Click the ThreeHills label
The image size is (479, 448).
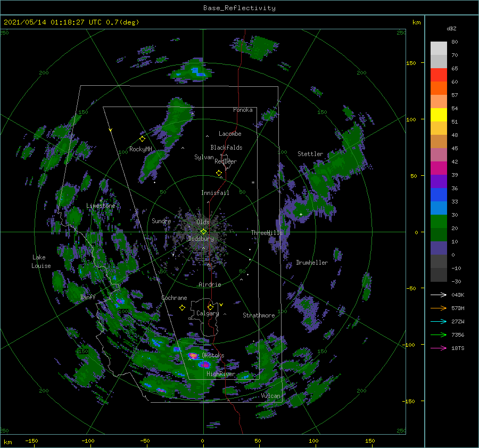[267, 233]
